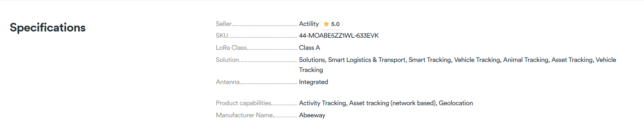Click the Integrated antenna value
The height and width of the screenshot is (136, 644).
(313, 82)
